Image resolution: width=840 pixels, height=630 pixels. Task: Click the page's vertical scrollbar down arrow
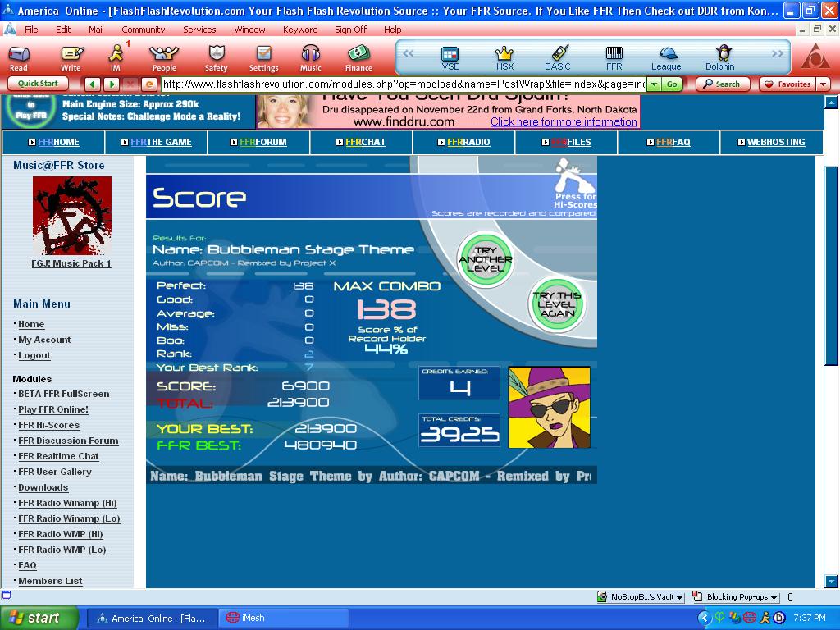click(x=831, y=581)
